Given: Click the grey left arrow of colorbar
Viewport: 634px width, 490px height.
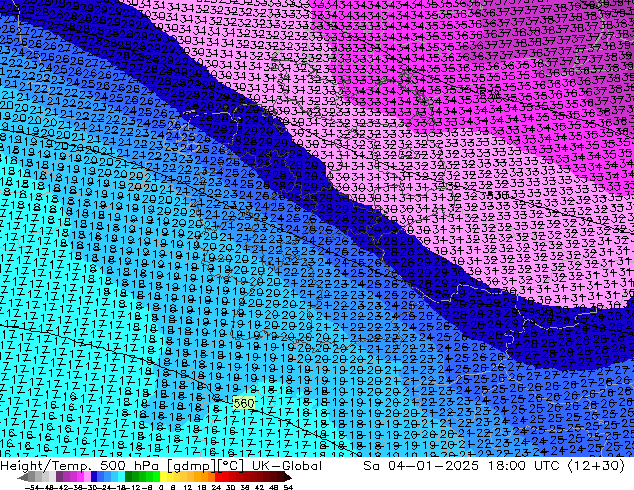Looking at the screenshot, I should [x=23, y=476].
